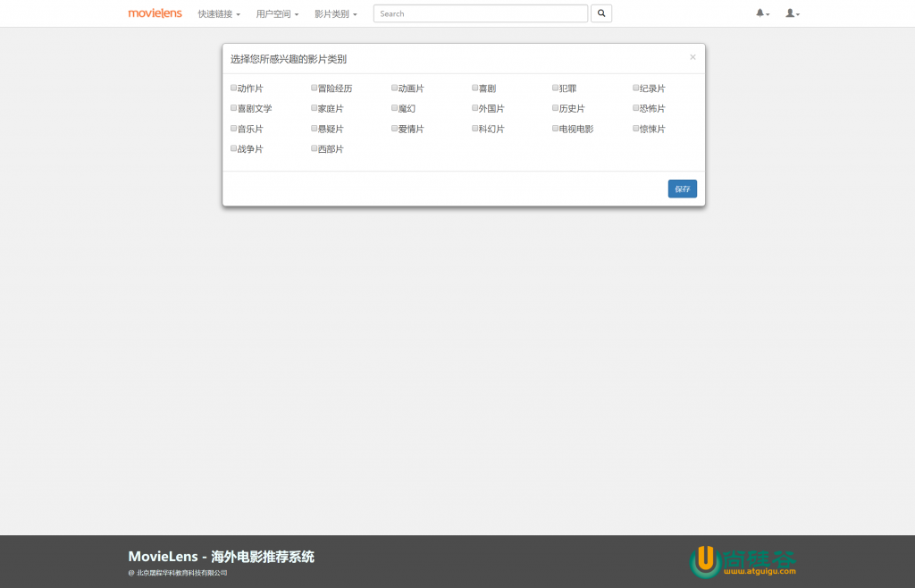This screenshot has width=915, height=588.
Task: Check the 喜剧文学 checkbox
Action: pyautogui.click(x=233, y=108)
